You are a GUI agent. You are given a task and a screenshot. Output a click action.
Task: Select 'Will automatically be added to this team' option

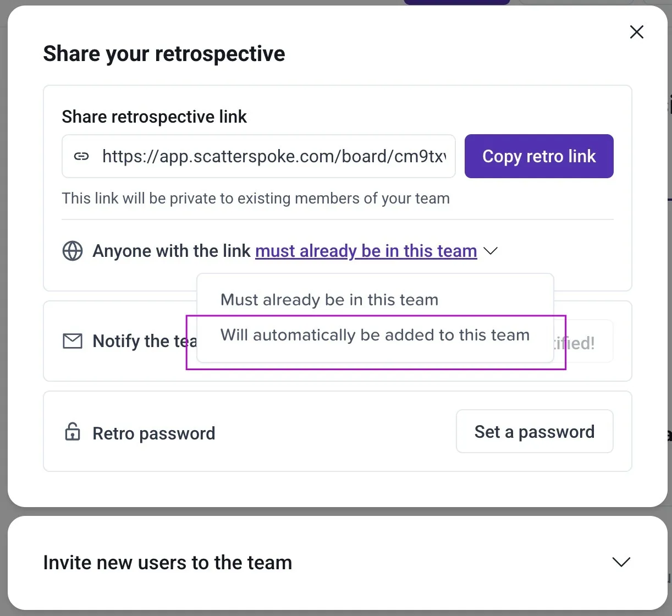(374, 334)
